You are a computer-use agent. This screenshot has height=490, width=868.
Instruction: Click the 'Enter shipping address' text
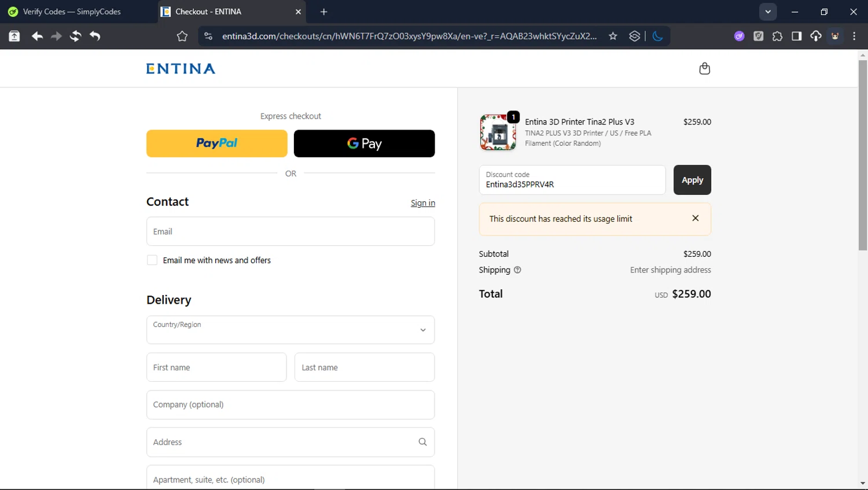click(670, 270)
